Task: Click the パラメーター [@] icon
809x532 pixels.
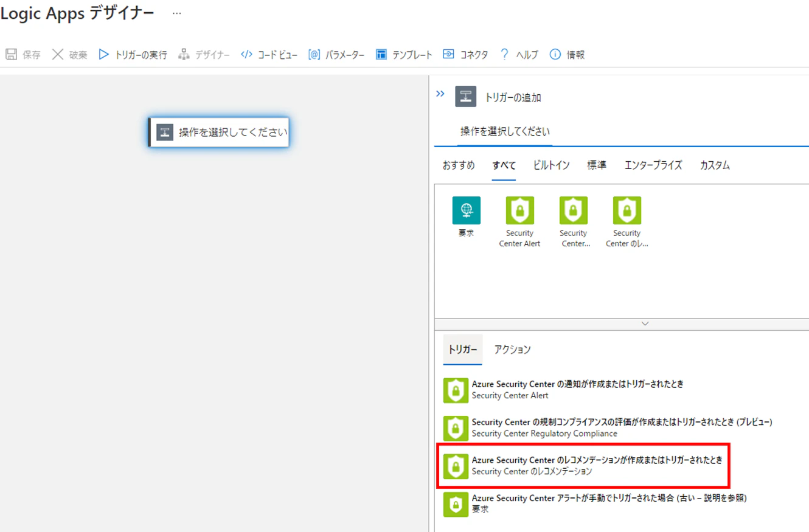Action: pos(314,55)
